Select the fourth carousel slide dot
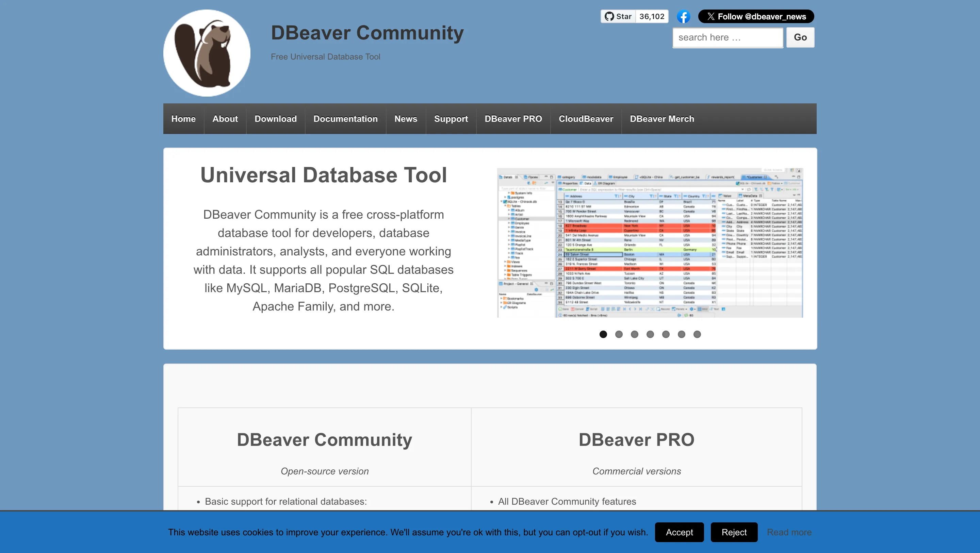Image resolution: width=980 pixels, height=553 pixels. (x=650, y=334)
